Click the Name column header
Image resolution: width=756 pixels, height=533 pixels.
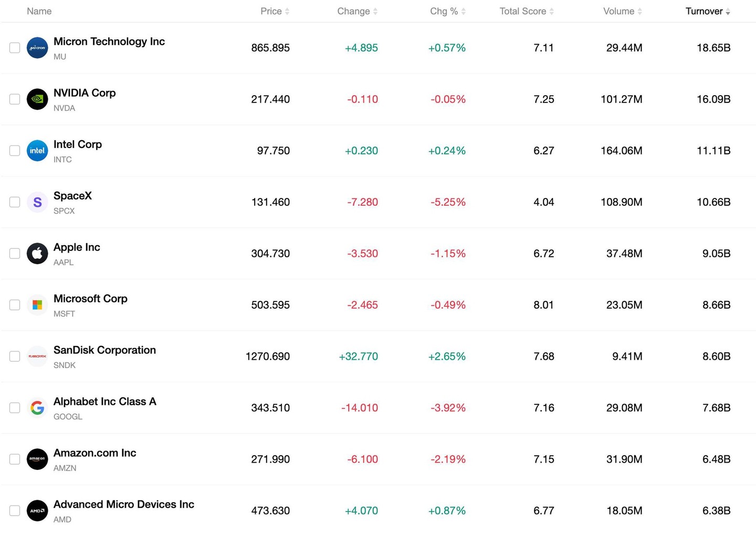[39, 12]
